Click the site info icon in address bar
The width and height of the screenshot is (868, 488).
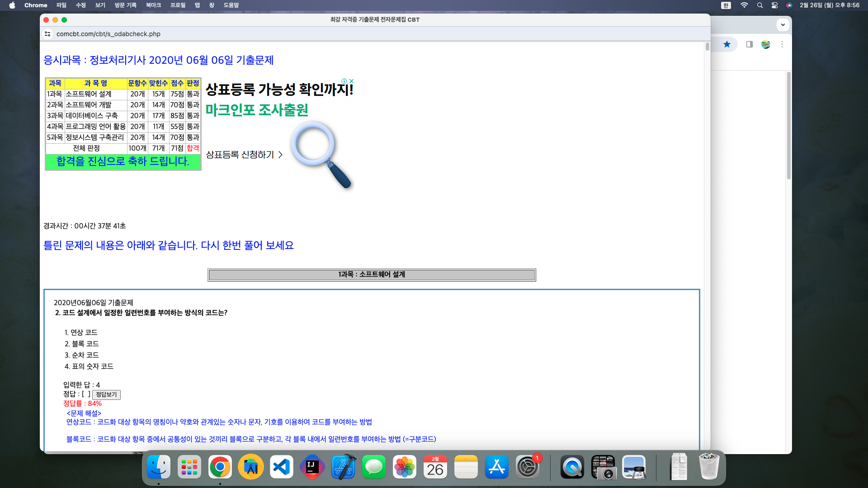(x=47, y=34)
